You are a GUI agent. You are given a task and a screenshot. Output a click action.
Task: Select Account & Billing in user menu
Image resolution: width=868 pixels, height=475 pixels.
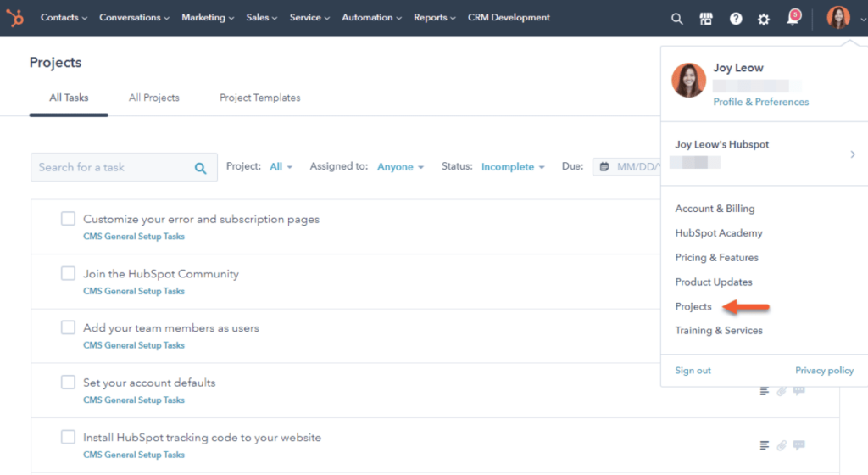coord(715,209)
